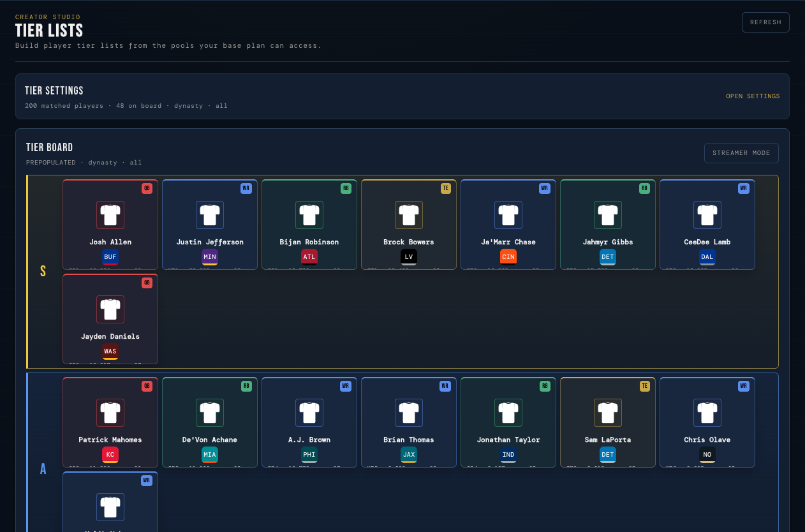
Task: Click the Patrick Mahomes name text
Action: 110,440
